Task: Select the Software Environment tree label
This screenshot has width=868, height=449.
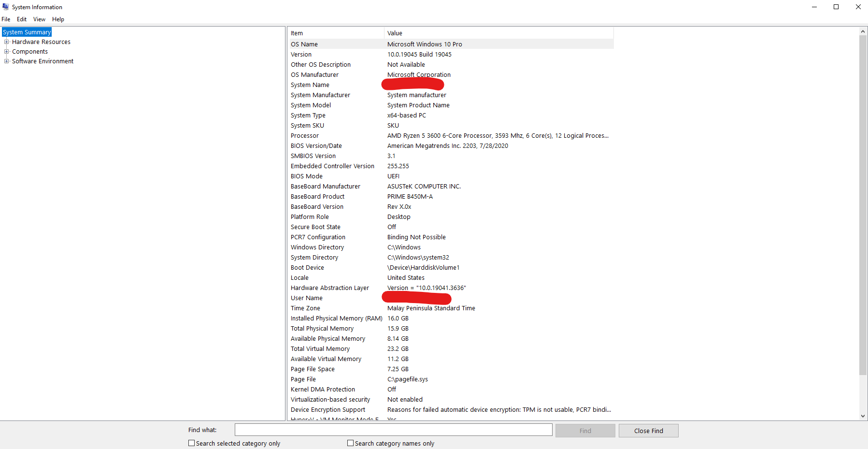Action: (x=43, y=61)
